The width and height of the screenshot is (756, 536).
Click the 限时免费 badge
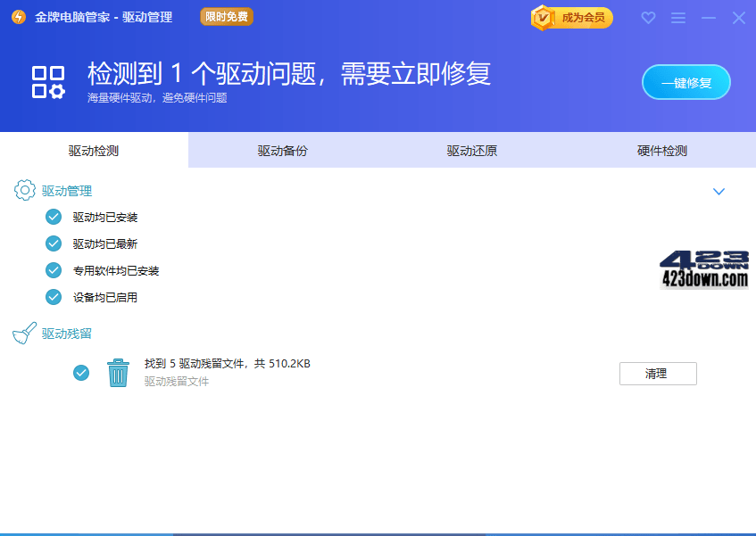pyautogui.click(x=226, y=16)
